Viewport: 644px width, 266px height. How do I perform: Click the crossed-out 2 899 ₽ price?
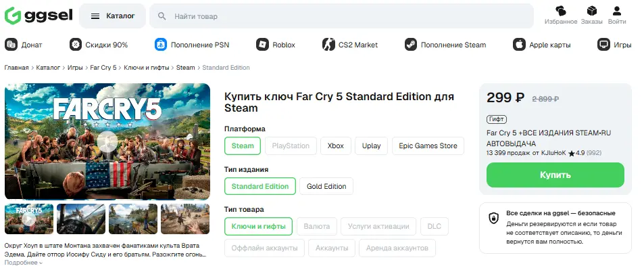(x=545, y=99)
